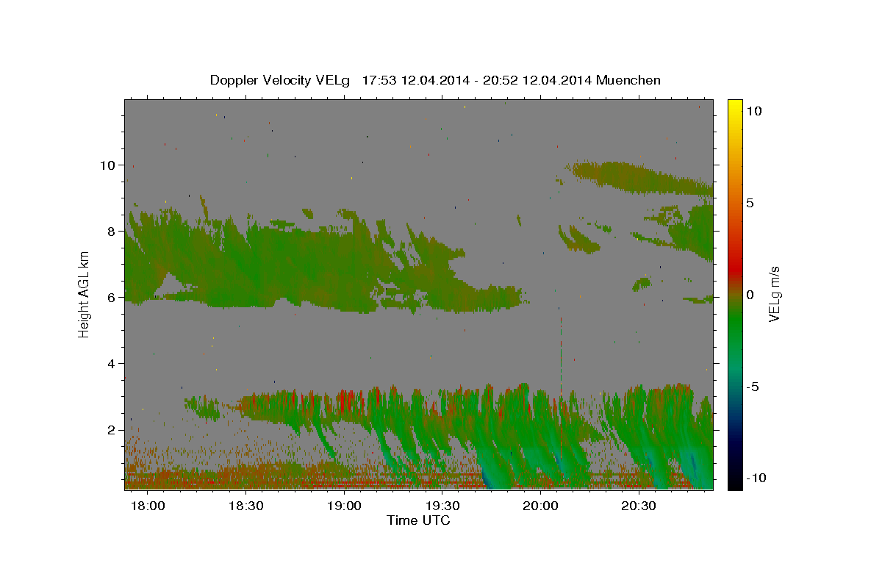
Task: Click the '20:00' time tick label
Action: 541,506
